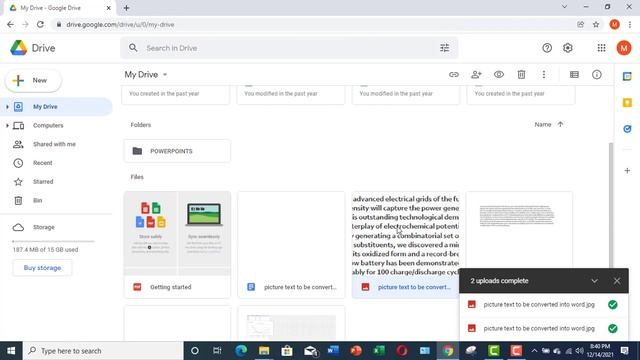The height and width of the screenshot is (360, 640).
Task: Switch to list layout view
Action: [574, 75]
